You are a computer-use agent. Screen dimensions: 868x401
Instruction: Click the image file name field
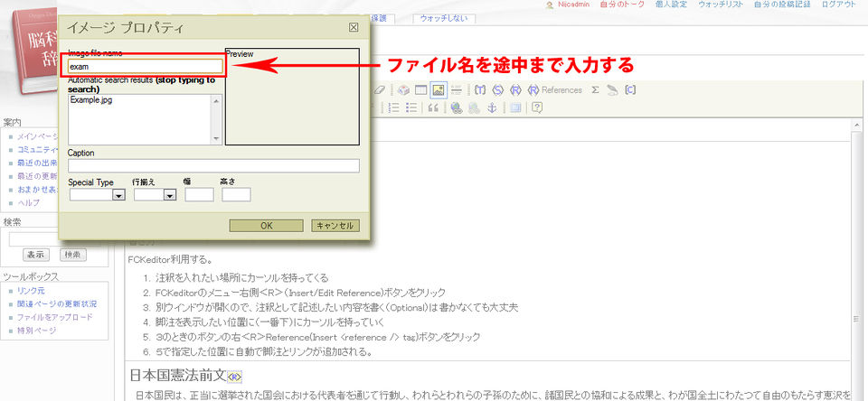[145, 66]
